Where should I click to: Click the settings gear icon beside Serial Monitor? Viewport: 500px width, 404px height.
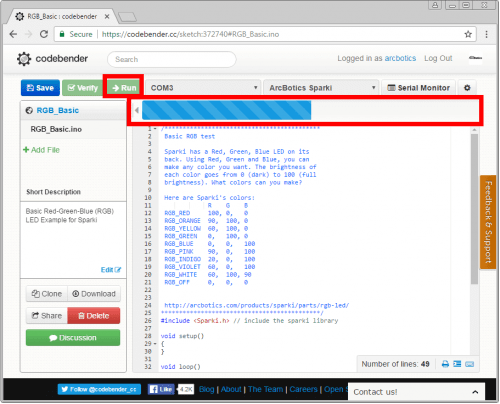467,88
